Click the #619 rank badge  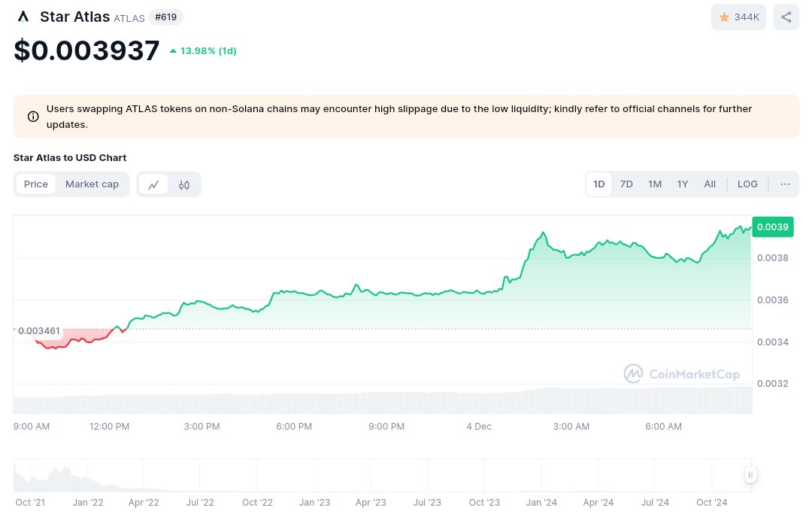coord(165,17)
